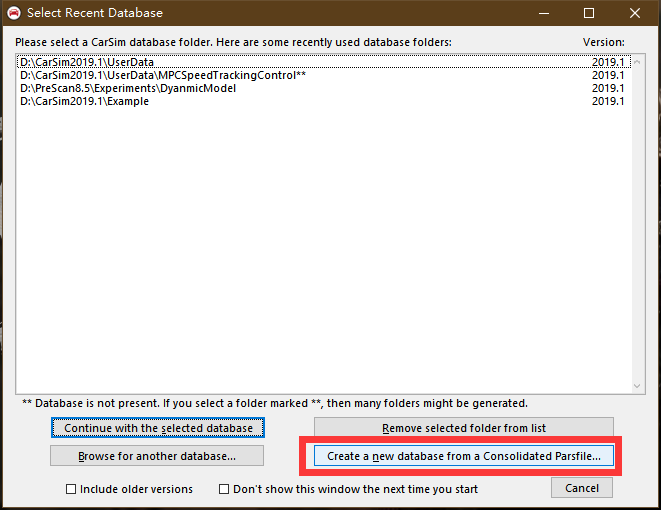Close the Select Recent Database window
Image resolution: width=661 pixels, height=510 pixels.
pos(635,13)
